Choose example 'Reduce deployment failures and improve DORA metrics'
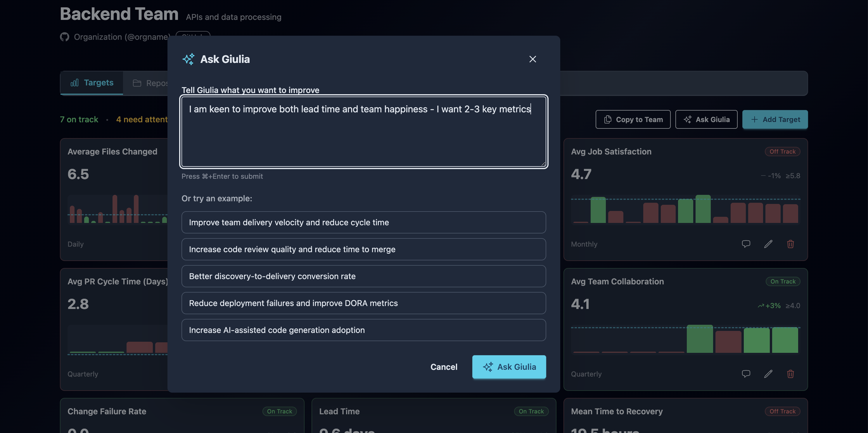This screenshot has height=433, width=868. [363, 303]
